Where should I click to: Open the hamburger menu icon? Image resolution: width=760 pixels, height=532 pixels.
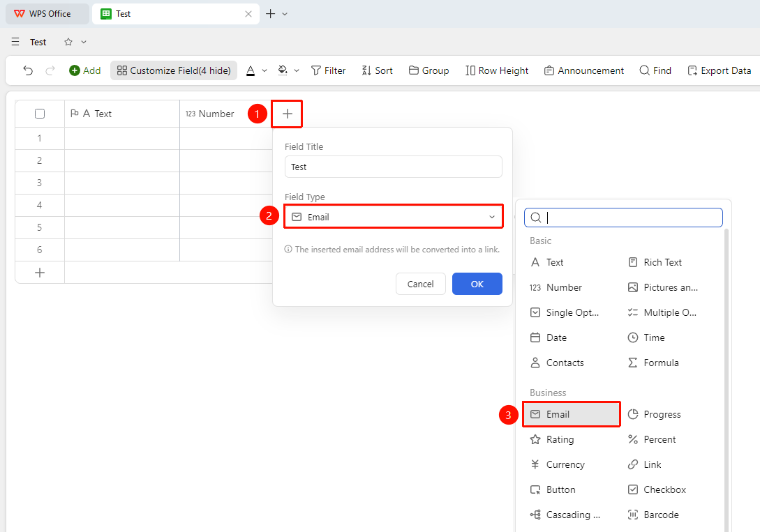click(15, 42)
